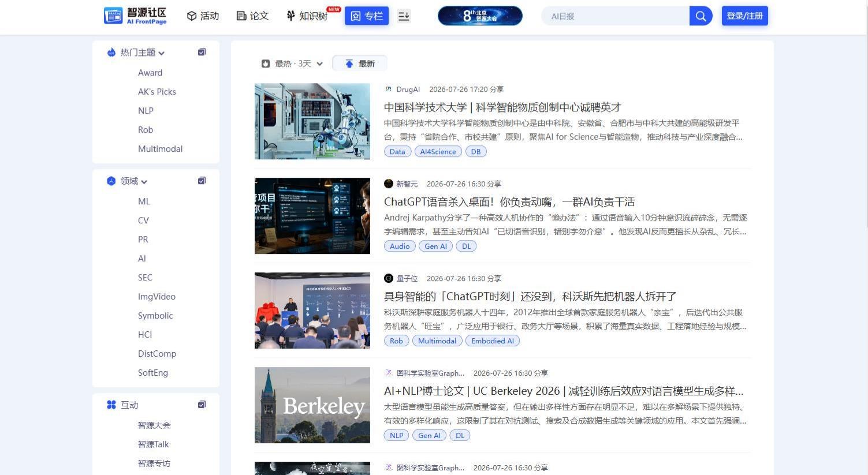Open 智源专访 in 互动 list

point(154,463)
